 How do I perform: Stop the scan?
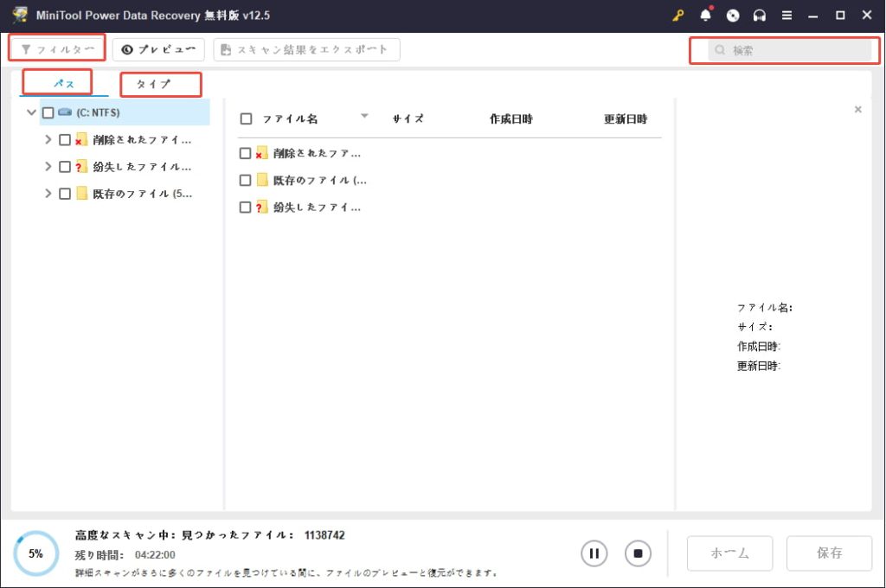click(x=638, y=553)
